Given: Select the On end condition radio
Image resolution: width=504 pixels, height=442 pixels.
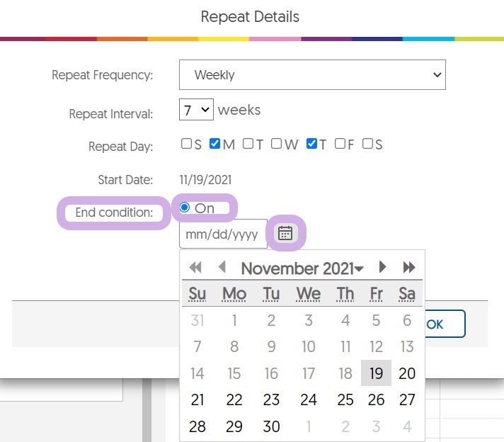Looking at the screenshot, I should tap(185, 208).
